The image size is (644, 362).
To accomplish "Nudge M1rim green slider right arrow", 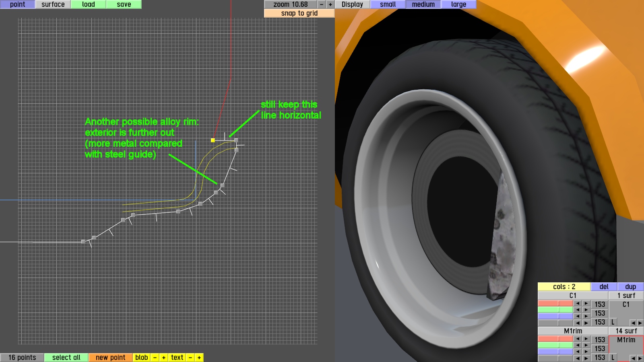I will (586, 345).
